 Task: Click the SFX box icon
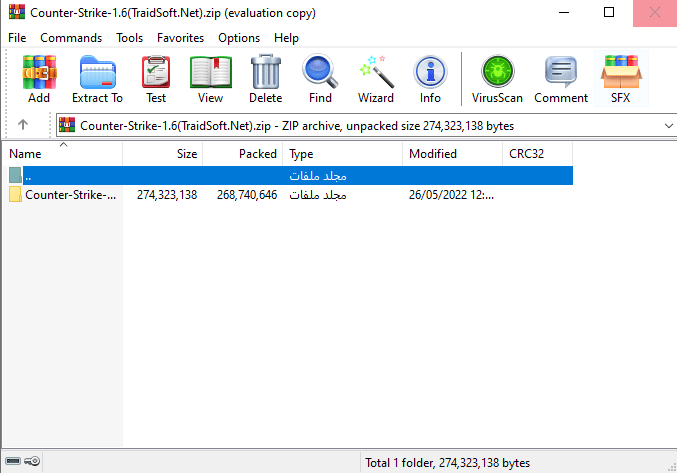[621, 72]
